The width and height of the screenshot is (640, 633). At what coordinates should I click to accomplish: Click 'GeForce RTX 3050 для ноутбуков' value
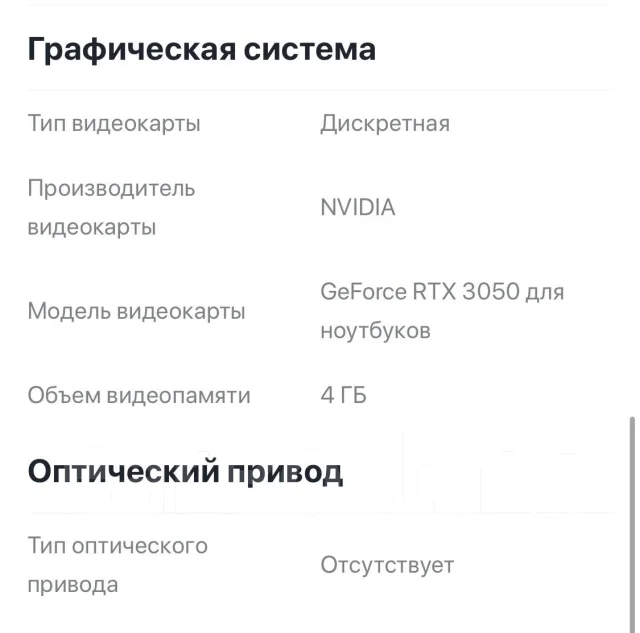(442, 311)
